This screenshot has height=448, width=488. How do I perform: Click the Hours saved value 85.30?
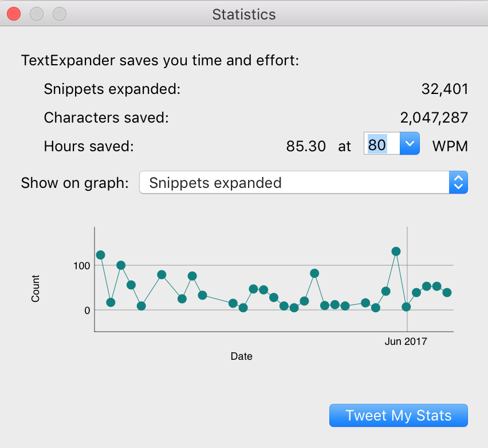coord(306,146)
